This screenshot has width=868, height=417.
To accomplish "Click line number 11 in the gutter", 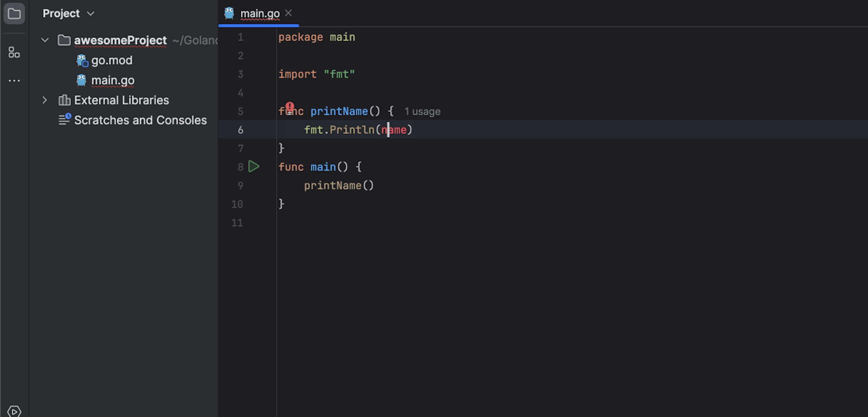I will [237, 223].
